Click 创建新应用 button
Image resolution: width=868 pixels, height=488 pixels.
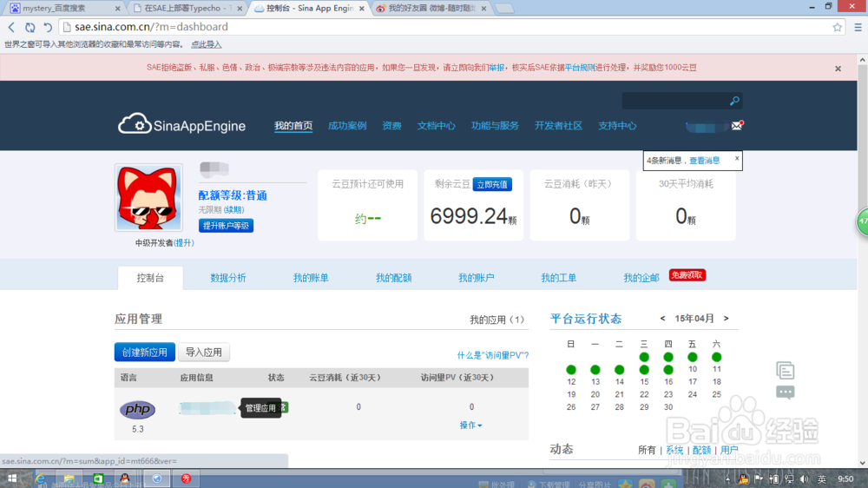tap(144, 353)
